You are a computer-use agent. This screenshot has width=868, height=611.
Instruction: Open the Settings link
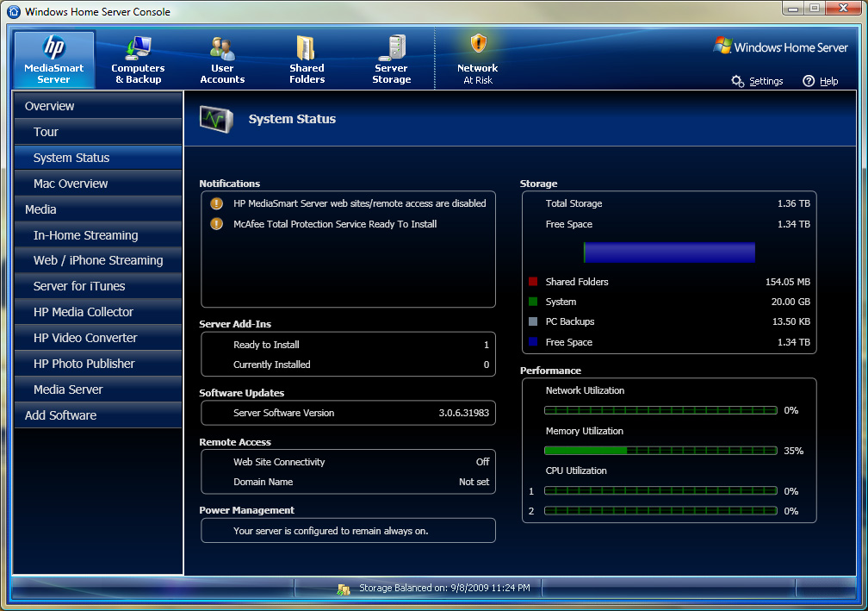pyautogui.click(x=766, y=81)
